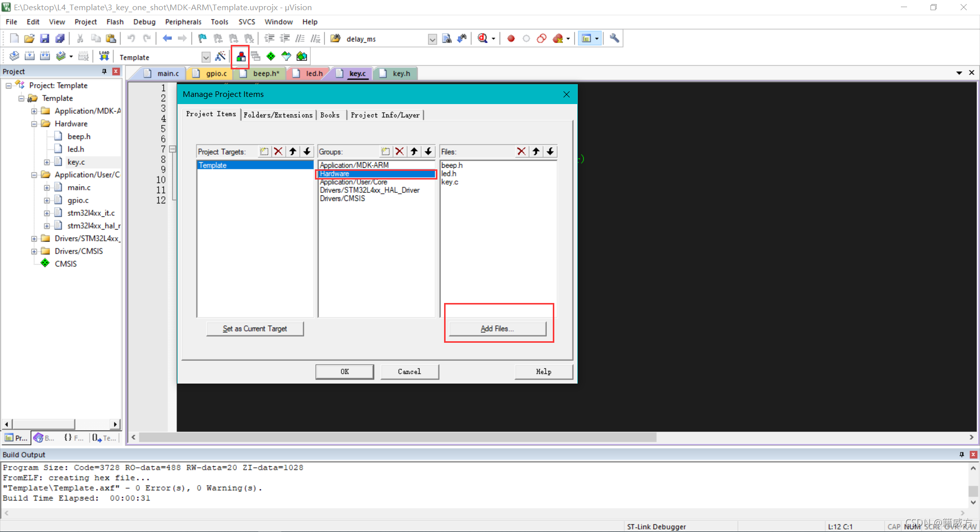The width and height of the screenshot is (980, 532).
Task: Insert a breakpoint with red dot icon
Action: pyautogui.click(x=511, y=38)
